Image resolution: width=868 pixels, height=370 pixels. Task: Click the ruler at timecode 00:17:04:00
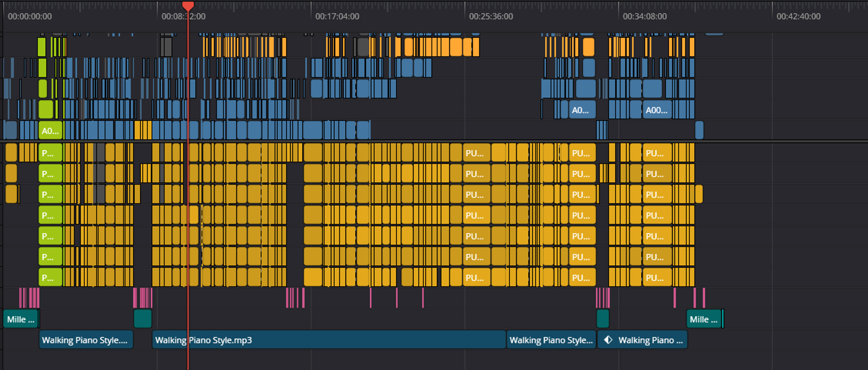click(x=337, y=16)
